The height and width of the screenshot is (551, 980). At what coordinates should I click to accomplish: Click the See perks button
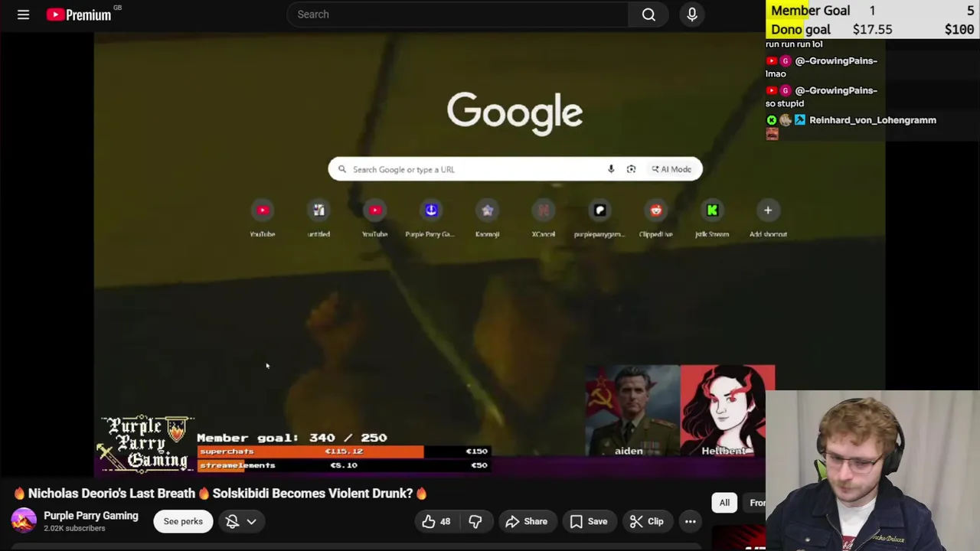pos(183,521)
